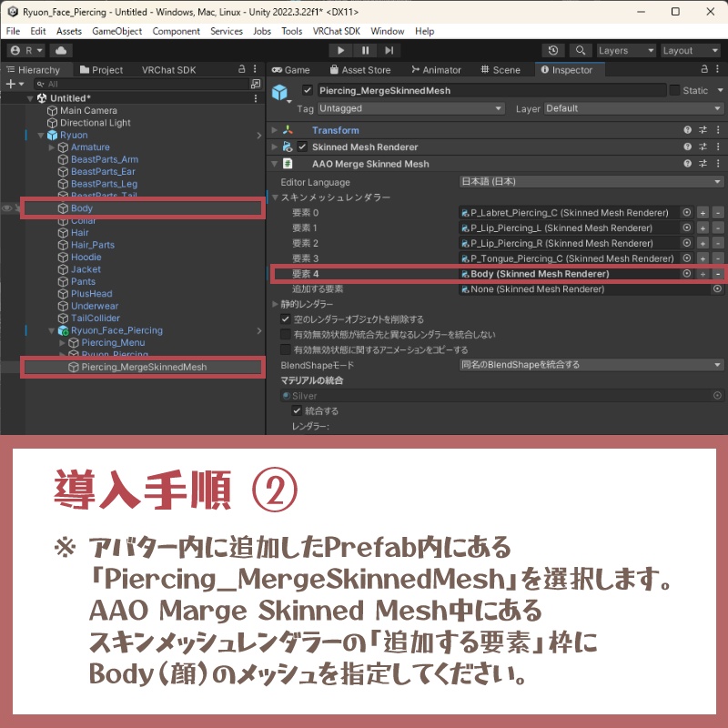The height and width of the screenshot is (728, 728).
Task: Open object picker for element 3
Action: pyautogui.click(x=686, y=258)
